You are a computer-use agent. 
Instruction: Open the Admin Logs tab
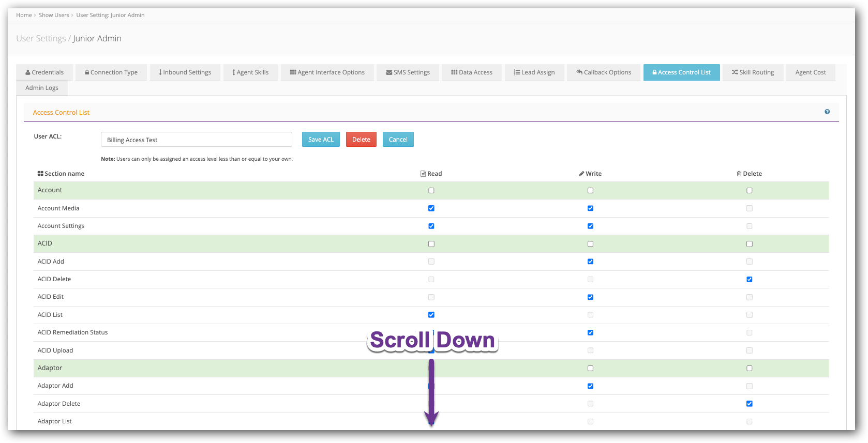[x=42, y=88]
